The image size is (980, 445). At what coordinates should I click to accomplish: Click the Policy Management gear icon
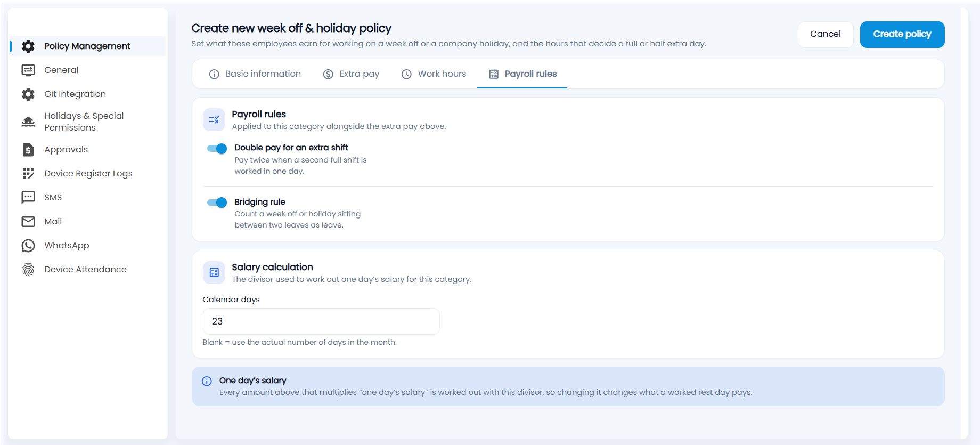click(x=28, y=46)
